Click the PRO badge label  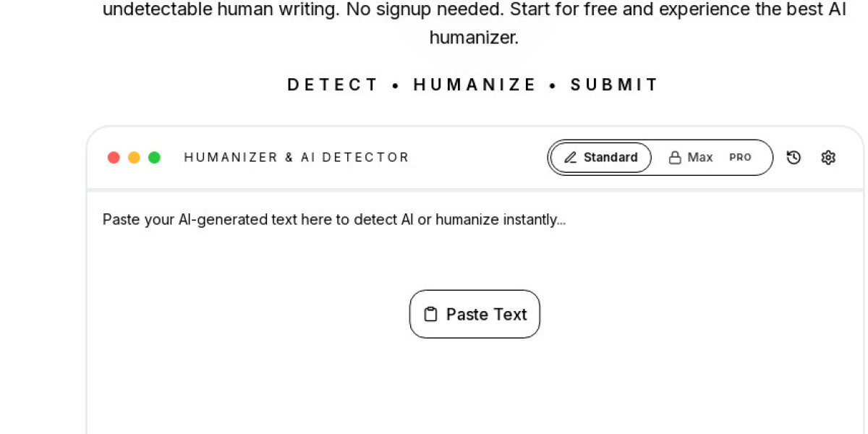click(x=740, y=157)
